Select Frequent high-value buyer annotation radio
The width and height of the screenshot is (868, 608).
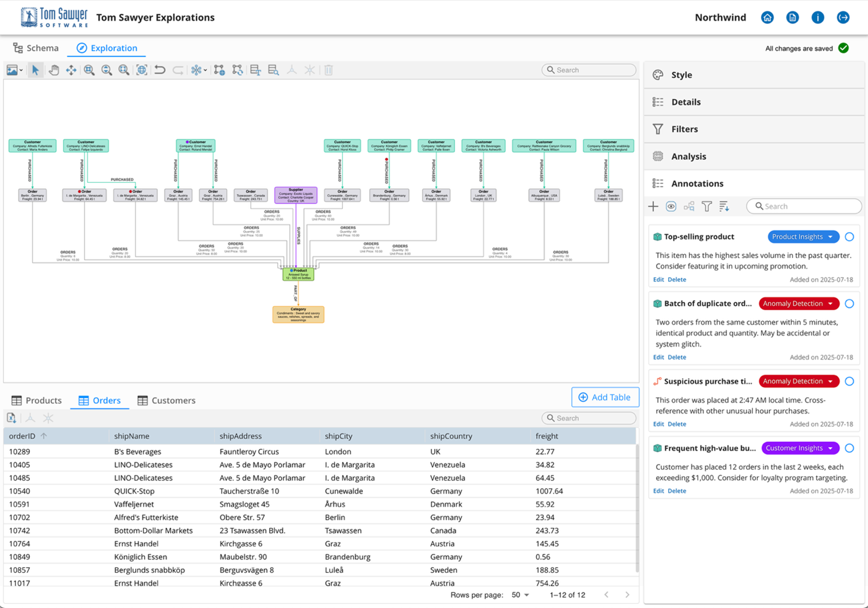tap(849, 448)
